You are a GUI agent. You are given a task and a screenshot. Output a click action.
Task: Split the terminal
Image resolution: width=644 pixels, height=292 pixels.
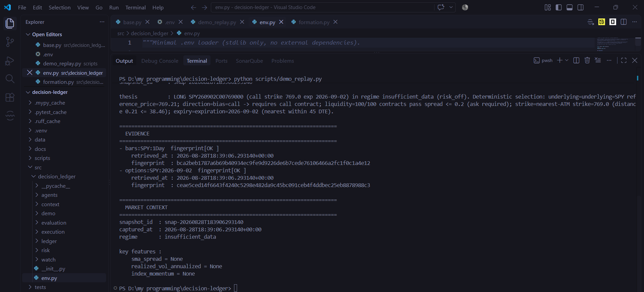pyautogui.click(x=576, y=61)
